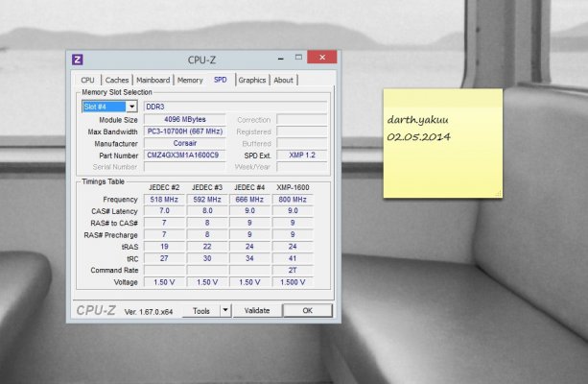
Task: Click the CPU-Z window title bar text
Action: tap(201, 60)
